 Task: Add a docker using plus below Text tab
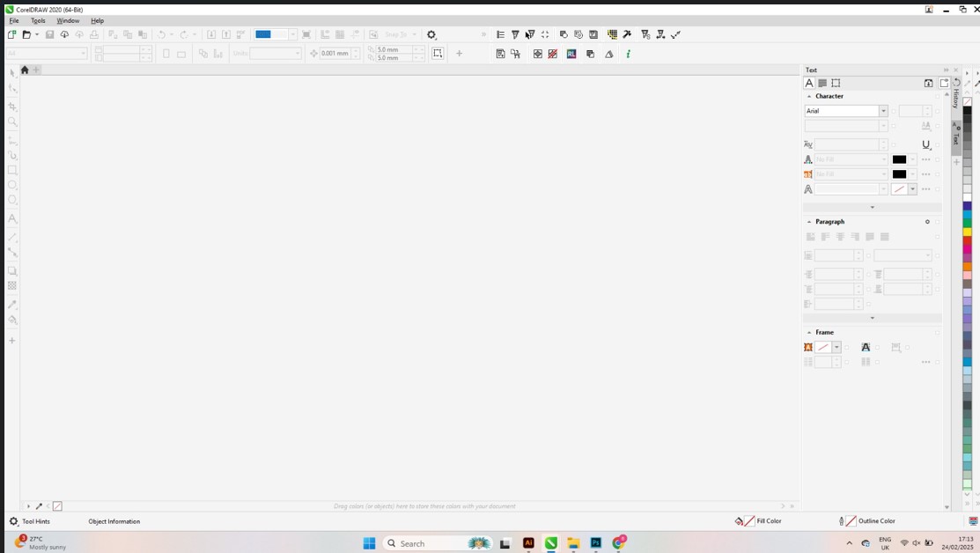tap(956, 162)
